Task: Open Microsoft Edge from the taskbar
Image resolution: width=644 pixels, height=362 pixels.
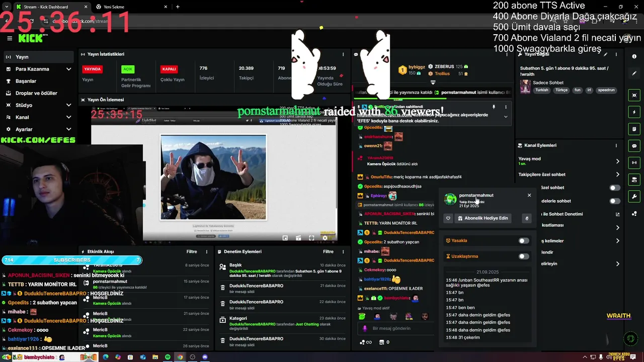Action: pyautogui.click(x=106, y=357)
